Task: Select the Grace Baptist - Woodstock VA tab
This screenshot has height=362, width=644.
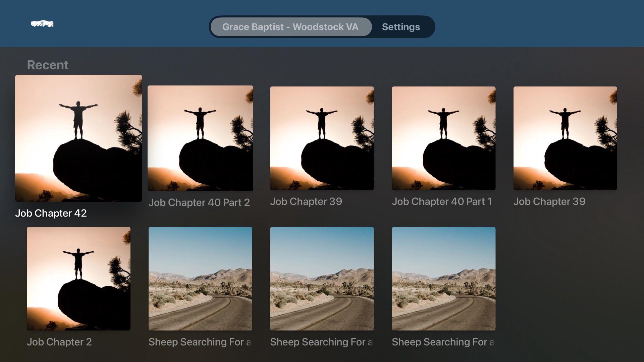Action: pyautogui.click(x=291, y=27)
